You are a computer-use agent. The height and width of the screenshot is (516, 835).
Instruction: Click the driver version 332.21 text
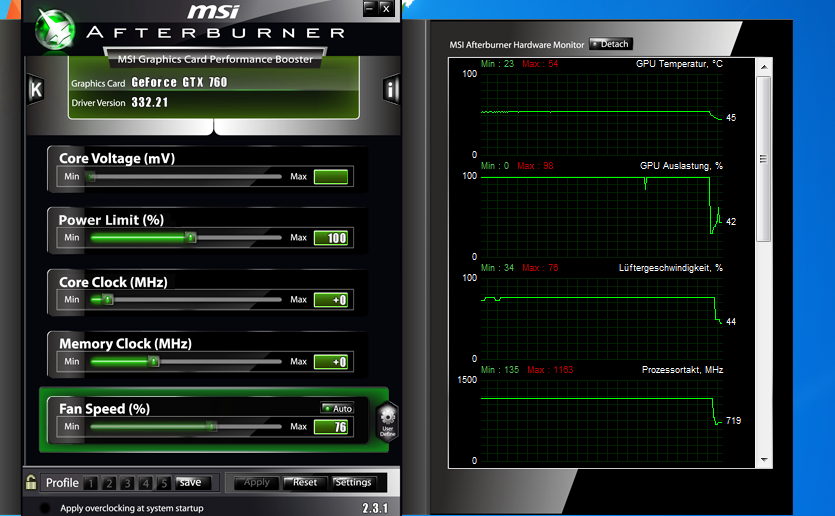150,102
